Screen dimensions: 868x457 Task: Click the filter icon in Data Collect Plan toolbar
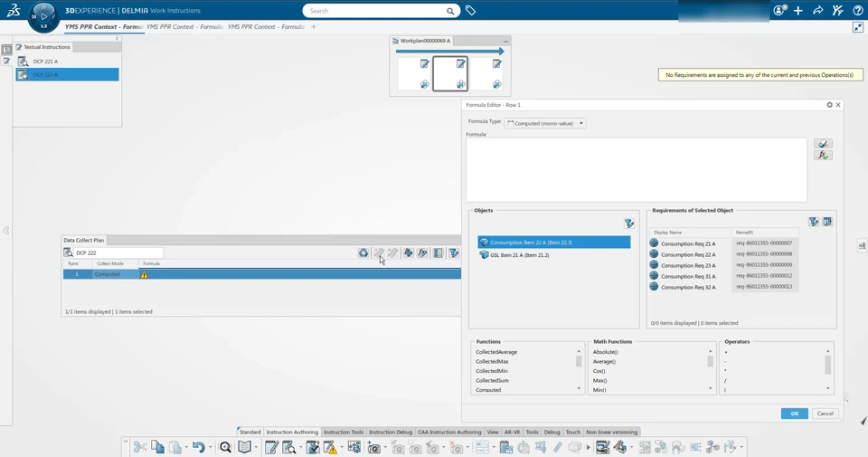[454, 252]
